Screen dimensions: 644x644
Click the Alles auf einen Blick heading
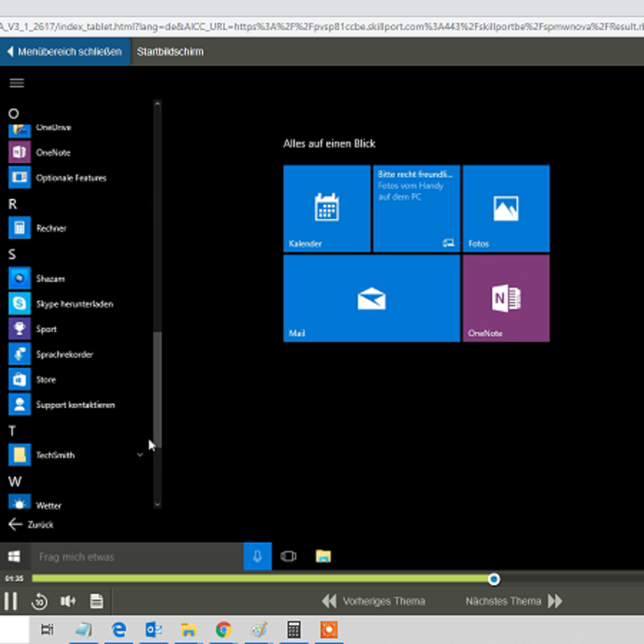tap(329, 144)
